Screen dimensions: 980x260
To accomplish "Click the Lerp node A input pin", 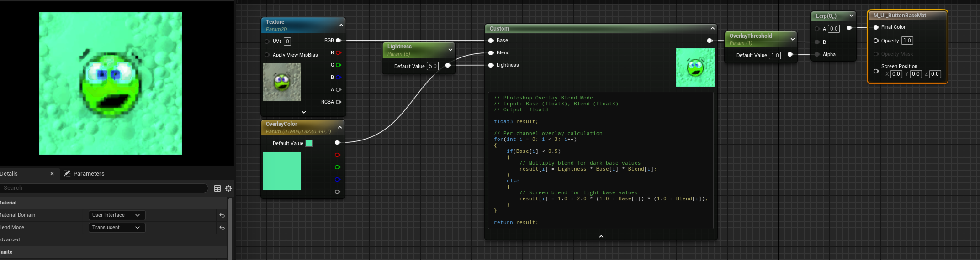I will [x=817, y=29].
